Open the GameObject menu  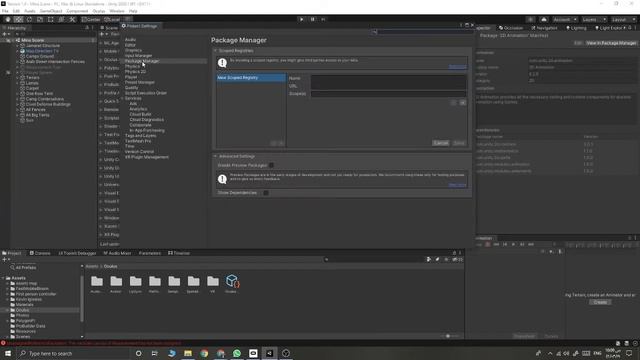point(51,11)
